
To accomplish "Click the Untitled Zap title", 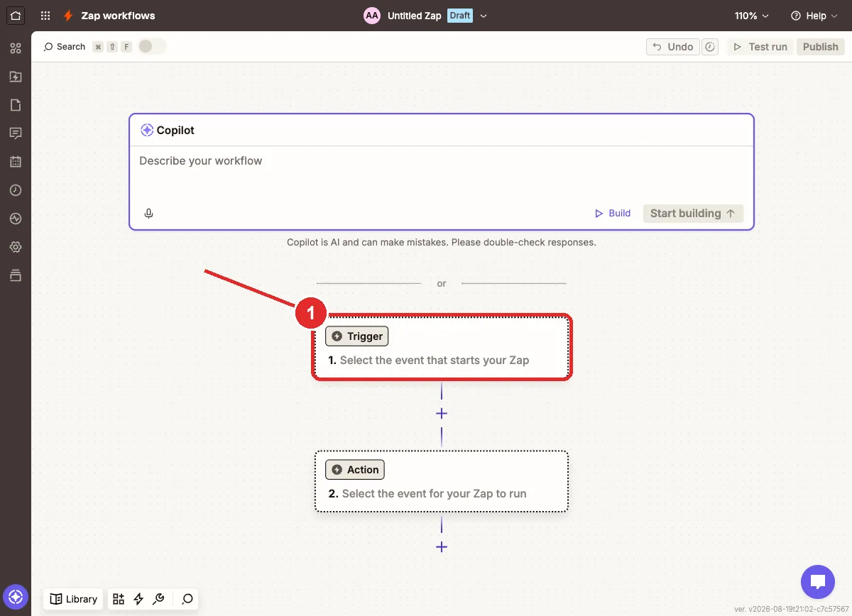I will pos(415,16).
